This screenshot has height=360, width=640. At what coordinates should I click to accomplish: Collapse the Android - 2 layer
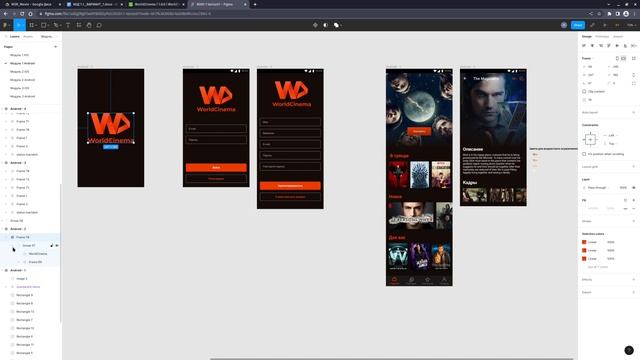click(x=2, y=229)
